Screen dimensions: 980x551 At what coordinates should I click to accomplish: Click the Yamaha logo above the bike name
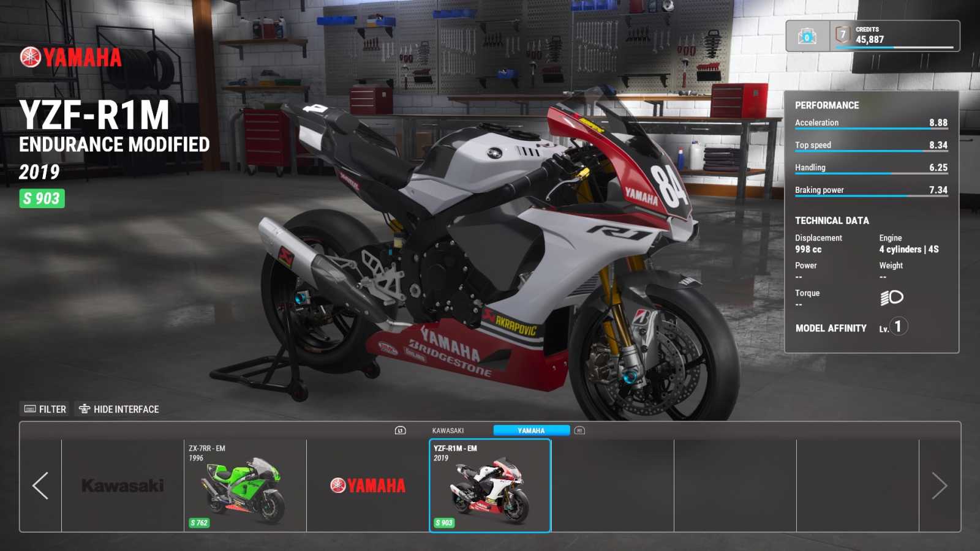click(71, 58)
